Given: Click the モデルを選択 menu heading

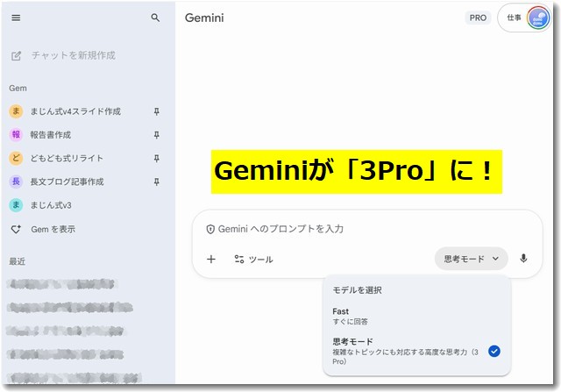Looking at the screenshot, I should click(357, 290).
